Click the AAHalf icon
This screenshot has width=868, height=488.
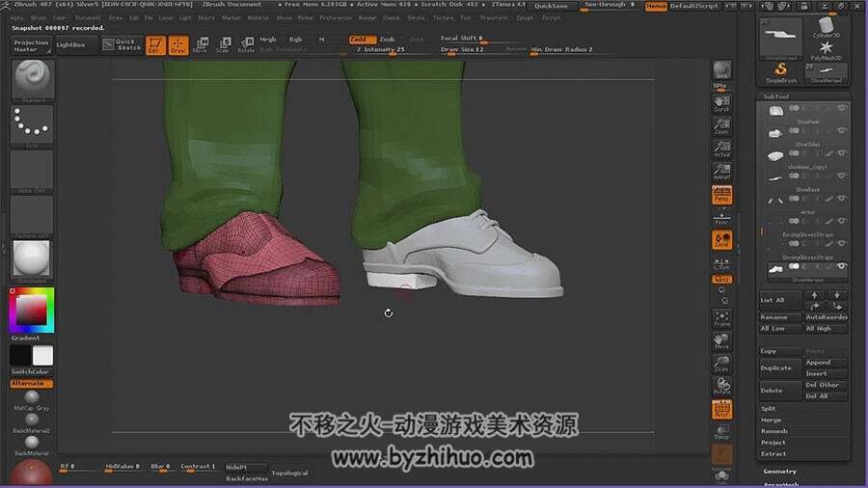tap(721, 172)
